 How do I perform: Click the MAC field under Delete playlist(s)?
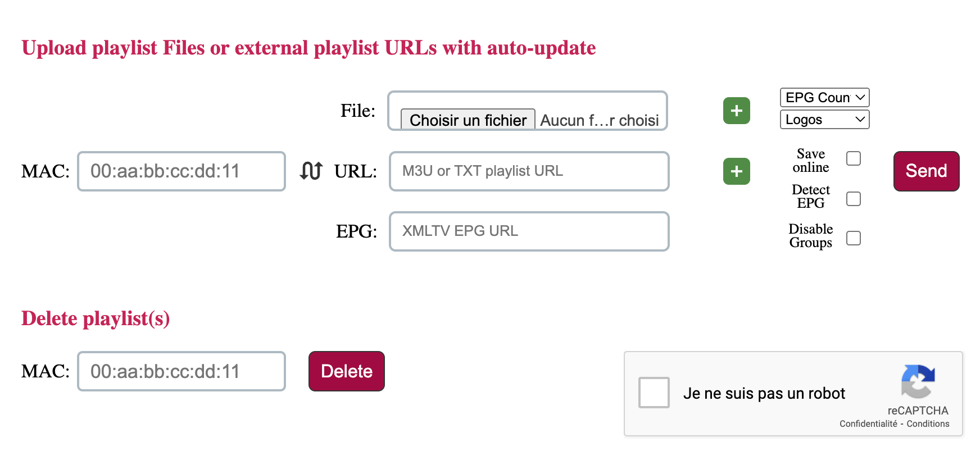coord(181,371)
